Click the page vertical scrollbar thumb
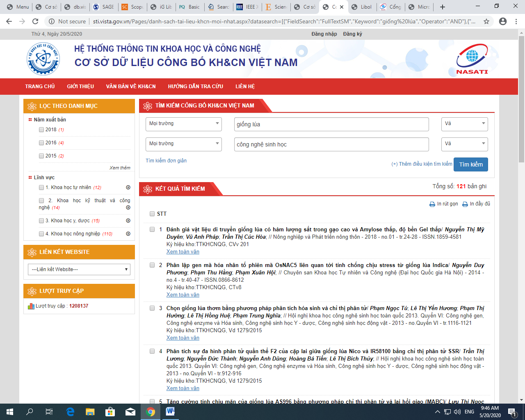 pos(521,98)
